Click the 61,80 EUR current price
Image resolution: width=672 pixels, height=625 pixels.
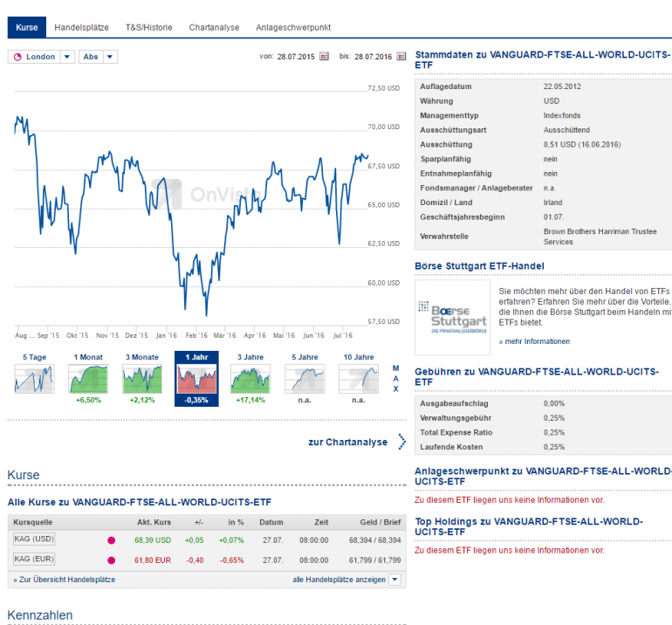coord(153,560)
